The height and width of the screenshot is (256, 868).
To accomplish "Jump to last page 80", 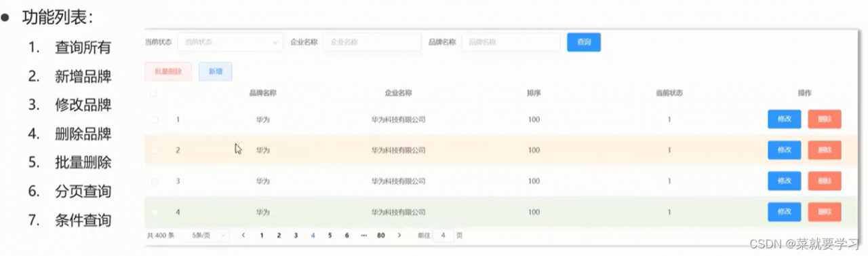I will (x=381, y=235).
